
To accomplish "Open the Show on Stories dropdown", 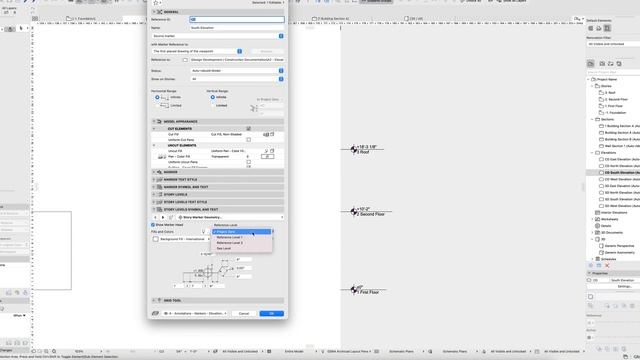I will point(237,79).
